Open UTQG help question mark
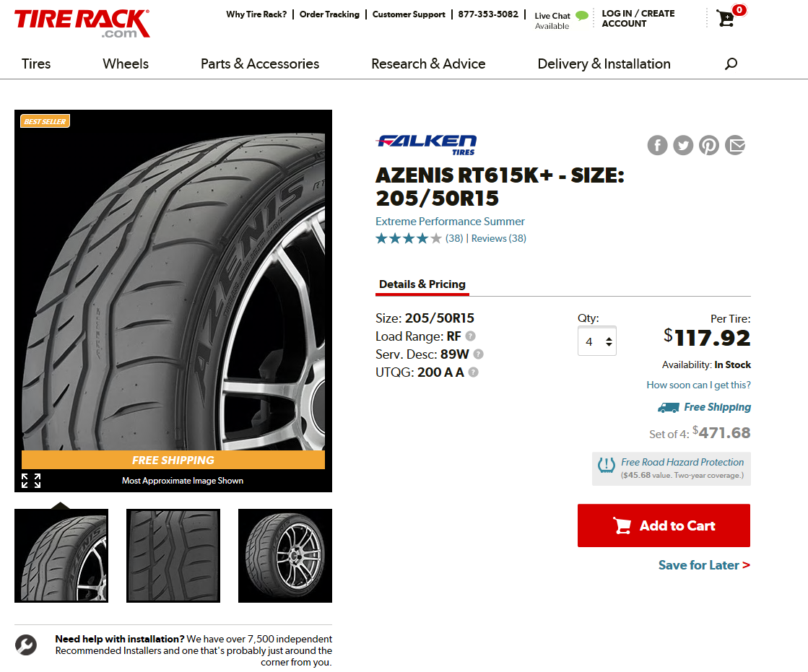 [473, 372]
